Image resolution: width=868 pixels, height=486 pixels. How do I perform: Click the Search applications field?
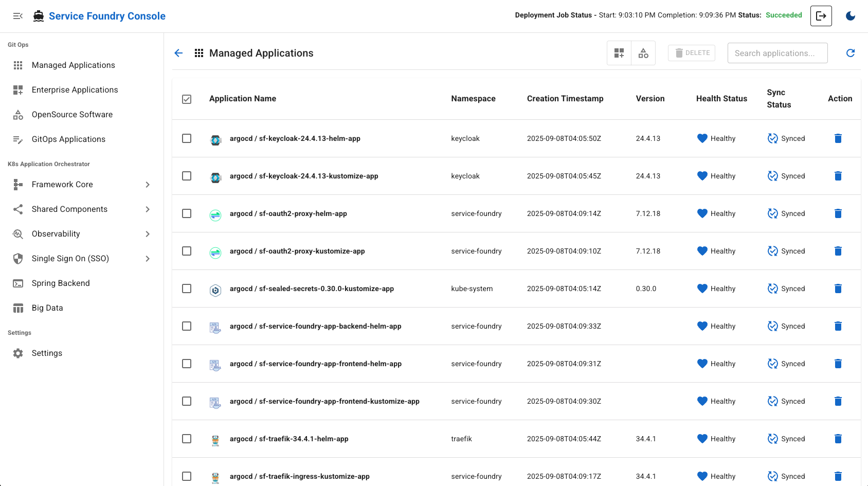pyautogui.click(x=777, y=53)
